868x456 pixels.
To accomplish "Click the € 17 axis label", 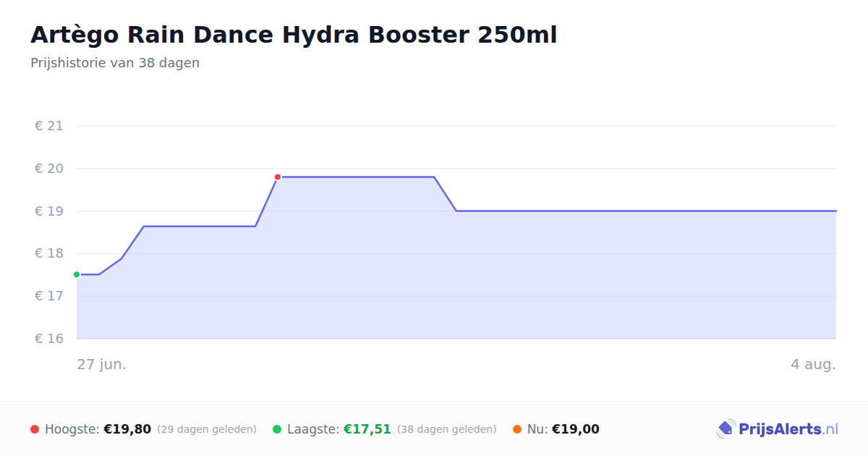I will pyautogui.click(x=49, y=296).
